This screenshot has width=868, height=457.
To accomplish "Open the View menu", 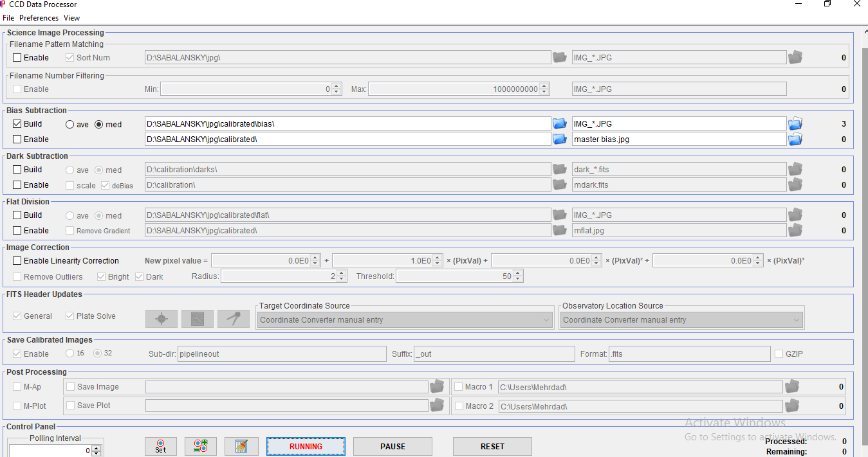I will (71, 18).
